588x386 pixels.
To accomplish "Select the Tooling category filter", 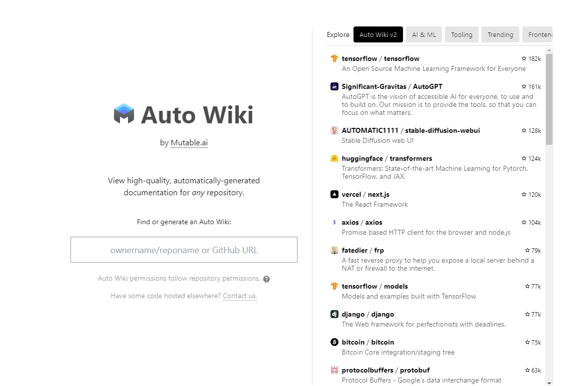I will [461, 34].
